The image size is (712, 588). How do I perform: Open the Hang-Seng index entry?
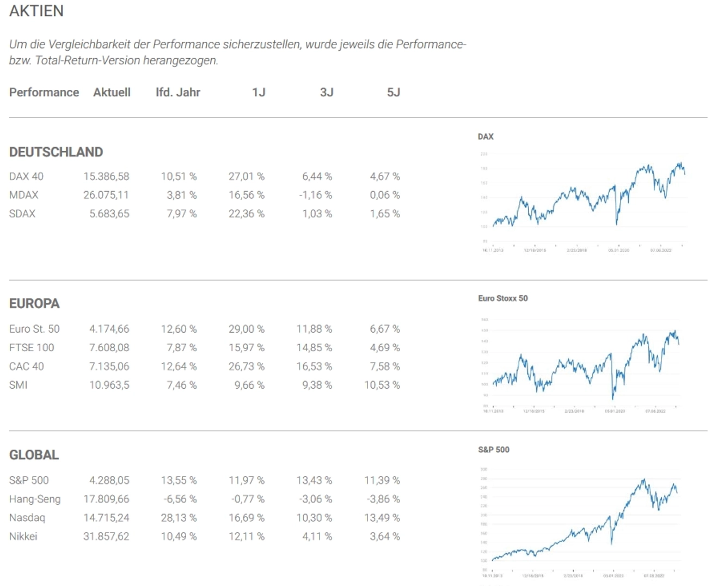35,499
